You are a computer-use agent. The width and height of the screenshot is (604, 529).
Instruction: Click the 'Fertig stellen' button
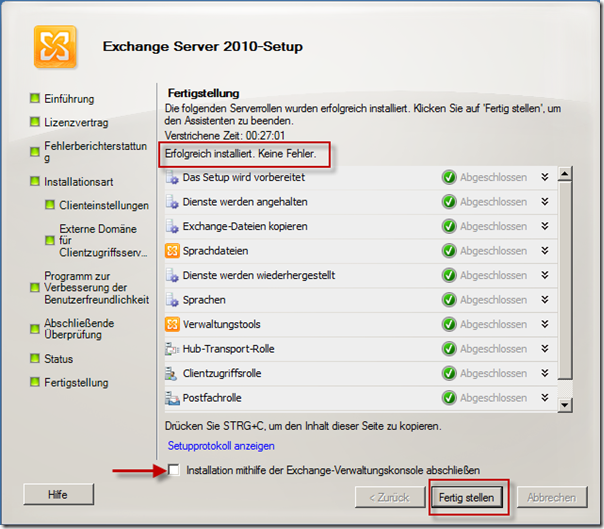pyautogui.click(x=466, y=497)
